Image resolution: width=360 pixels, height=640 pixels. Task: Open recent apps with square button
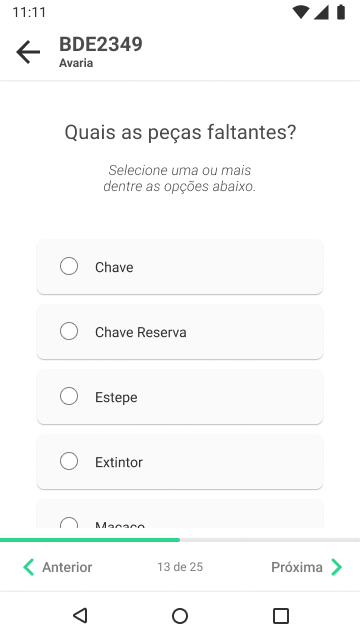pyautogui.click(x=281, y=616)
